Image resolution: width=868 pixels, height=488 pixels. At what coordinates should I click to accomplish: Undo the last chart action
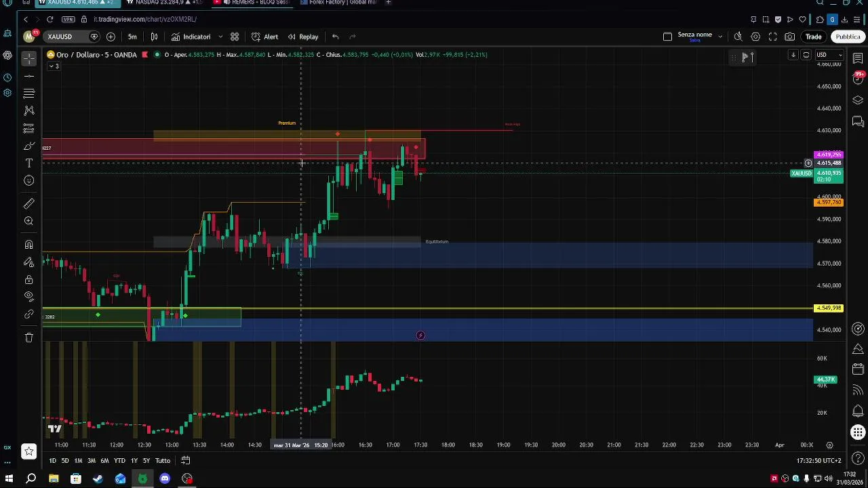click(x=335, y=37)
